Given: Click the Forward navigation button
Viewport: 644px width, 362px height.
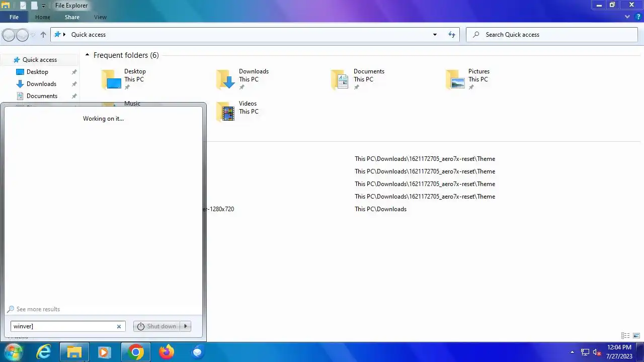Looking at the screenshot, I should (x=23, y=35).
